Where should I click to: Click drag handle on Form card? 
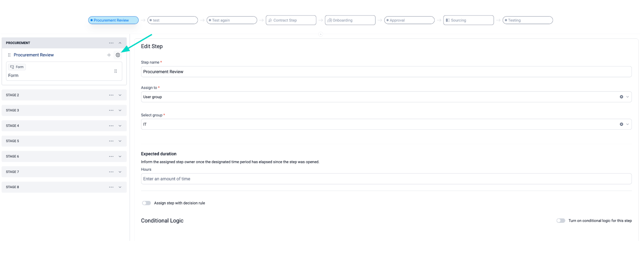click(116, 71)
